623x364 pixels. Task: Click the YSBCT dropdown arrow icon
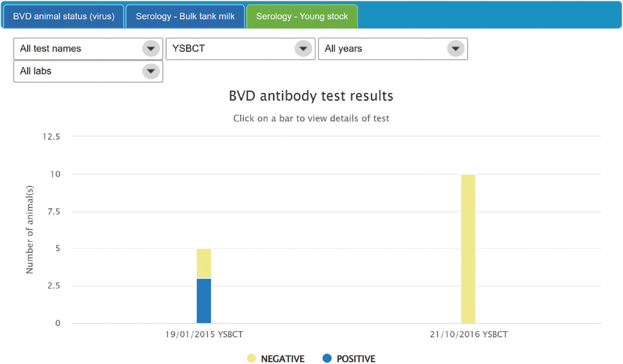pyautogui.click(x=303, y=49)
